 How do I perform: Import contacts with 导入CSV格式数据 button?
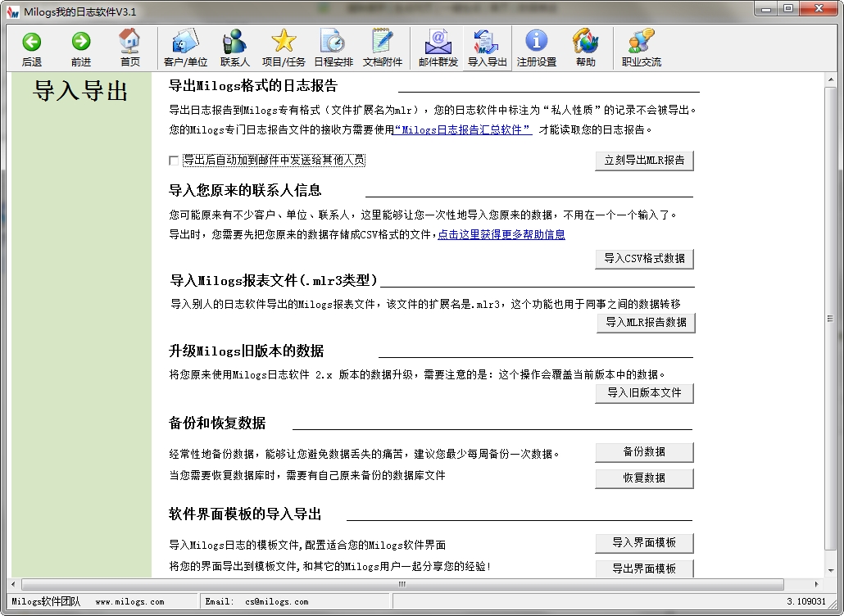coord(644,258)
